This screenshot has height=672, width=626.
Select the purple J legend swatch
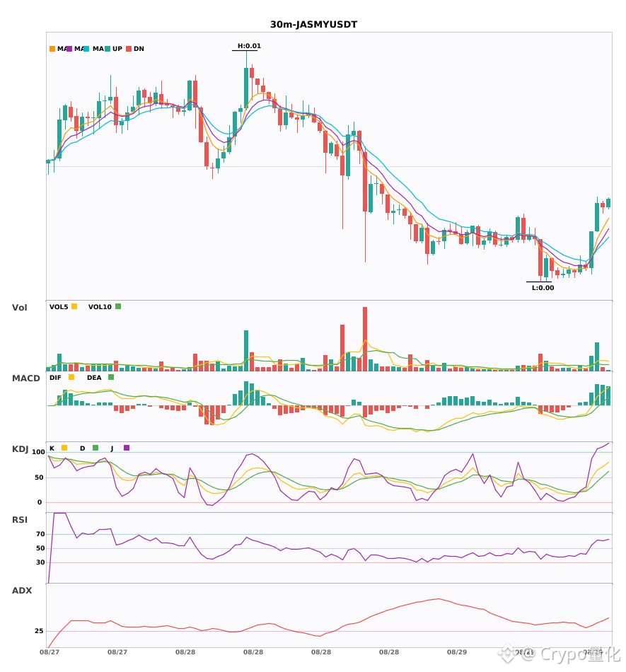(x=127, y=448)
